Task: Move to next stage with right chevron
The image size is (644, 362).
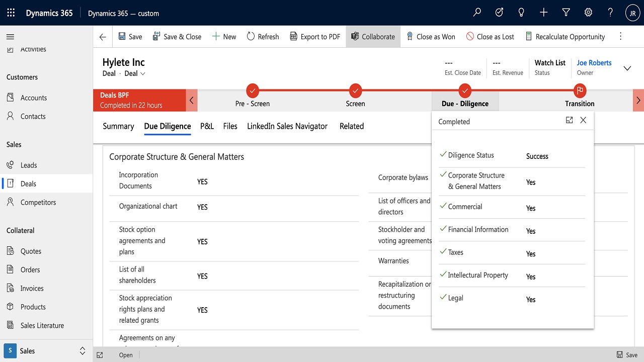Action: click(638, 100)
